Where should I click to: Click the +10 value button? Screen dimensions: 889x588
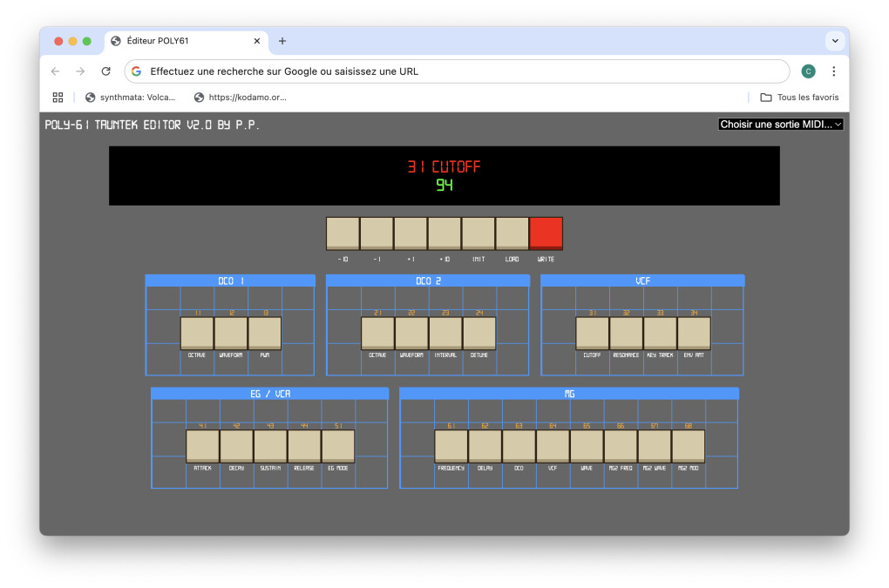[444, 233]
